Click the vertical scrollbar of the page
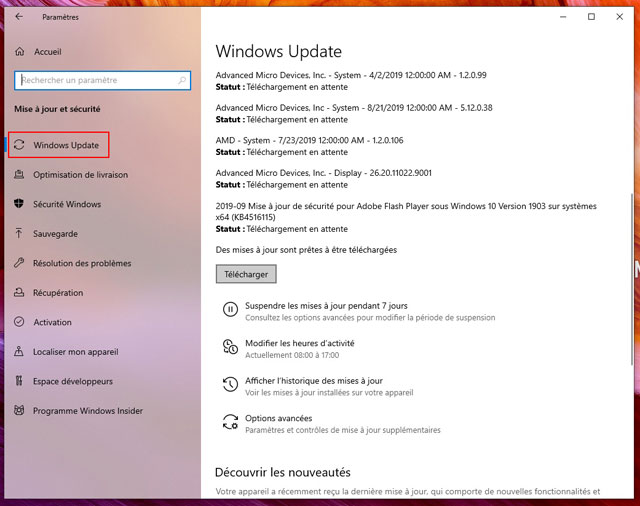The height and width of the screenshot is (506, 640). [x=632, y=279]
